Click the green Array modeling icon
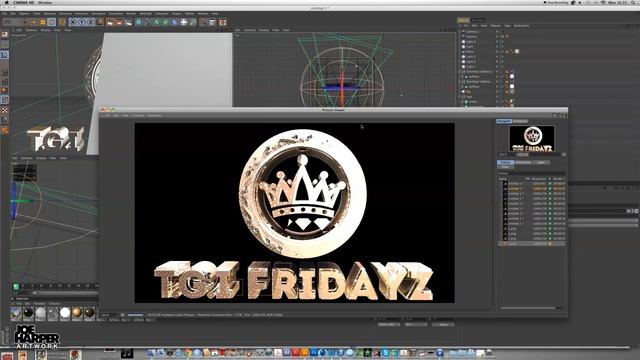The width and height of the screenshot is (640, 360). [x=165, y=22]
